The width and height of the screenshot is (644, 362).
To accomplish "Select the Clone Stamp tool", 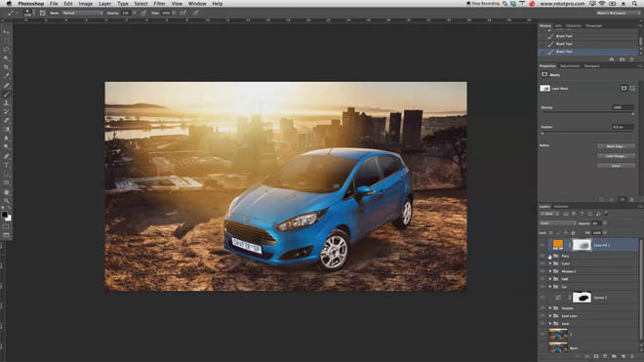I will point(6,103).
